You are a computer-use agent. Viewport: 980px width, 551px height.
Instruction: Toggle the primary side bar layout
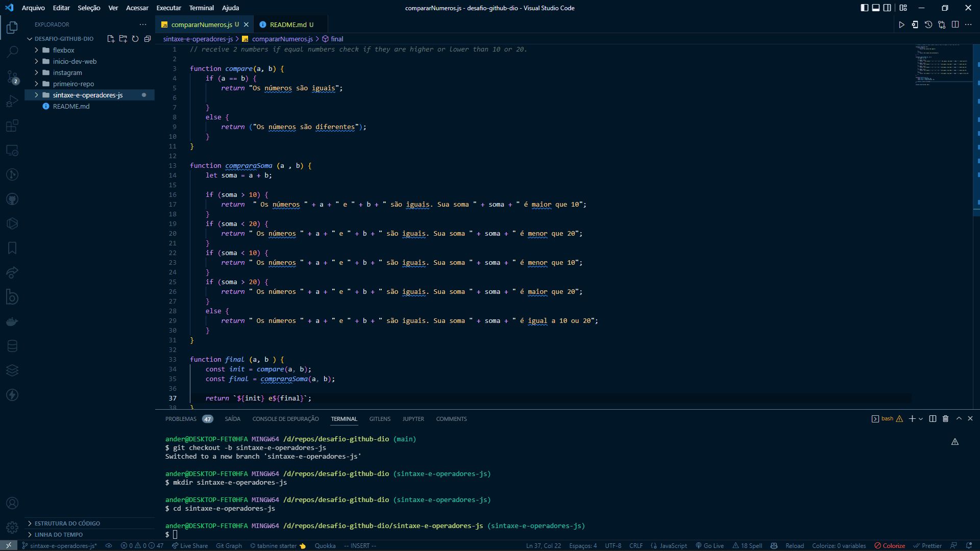tap(865, 8)
